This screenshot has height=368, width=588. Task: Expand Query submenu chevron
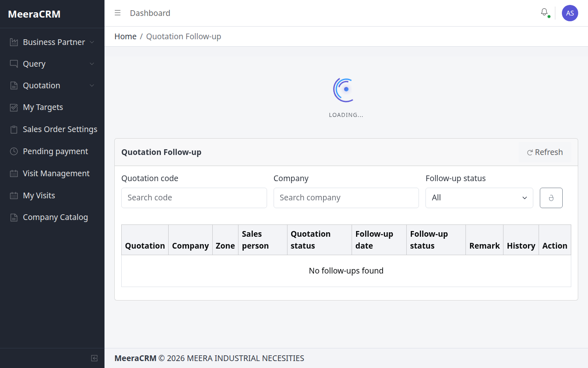tap(92, 64)
